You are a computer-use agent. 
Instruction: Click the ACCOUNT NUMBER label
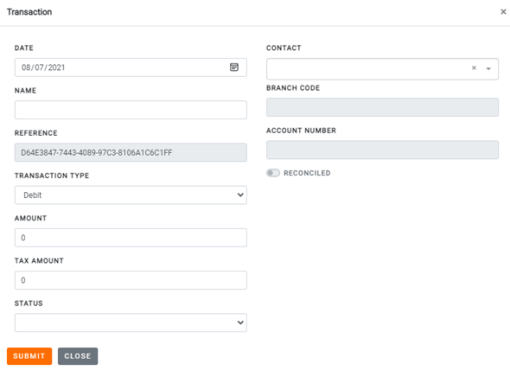[x=301, y=131]
